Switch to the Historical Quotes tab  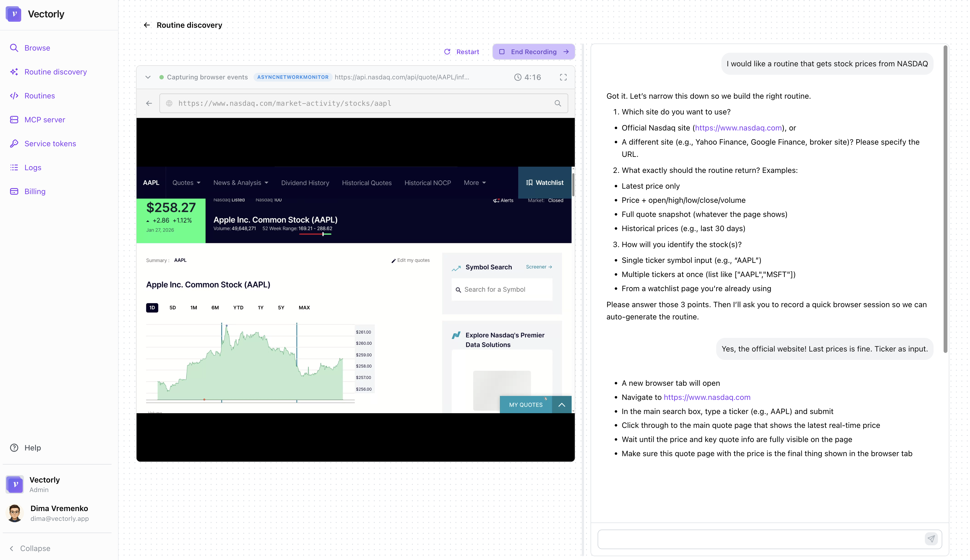tap(367, 183)
